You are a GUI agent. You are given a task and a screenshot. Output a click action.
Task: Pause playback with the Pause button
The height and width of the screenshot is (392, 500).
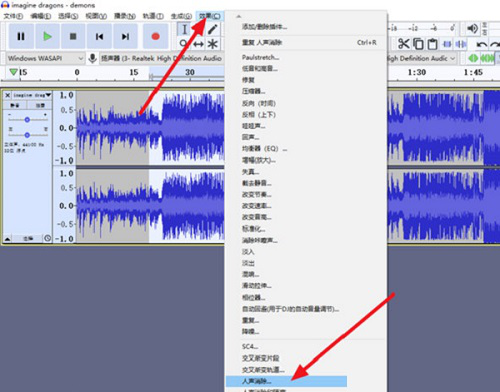pyautogui.click(x=21, y=36)
